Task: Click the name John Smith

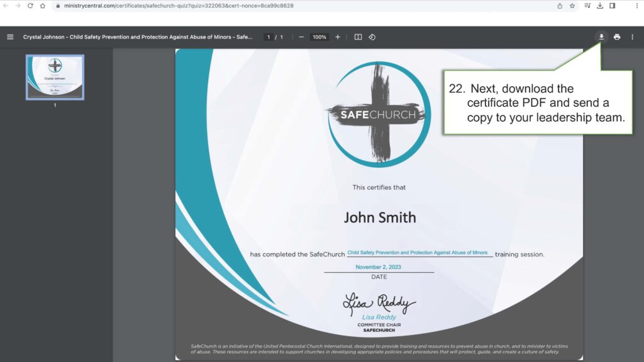Action: click(x=380, y=217)
